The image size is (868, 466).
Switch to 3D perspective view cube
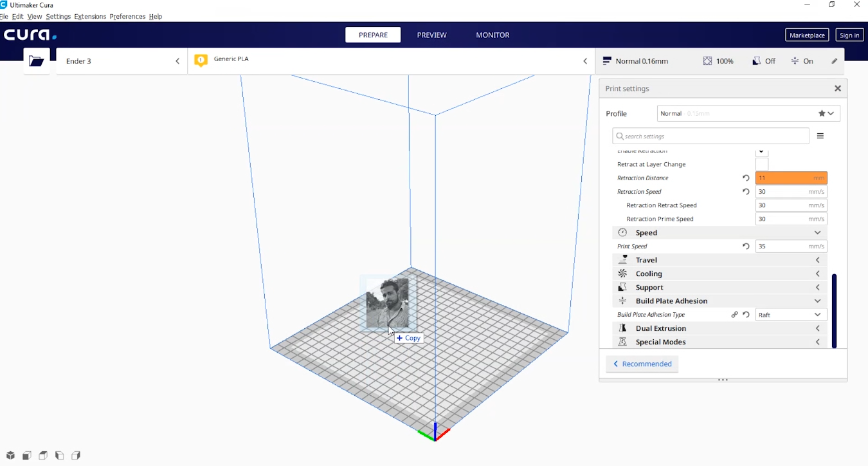pos(10,456)
